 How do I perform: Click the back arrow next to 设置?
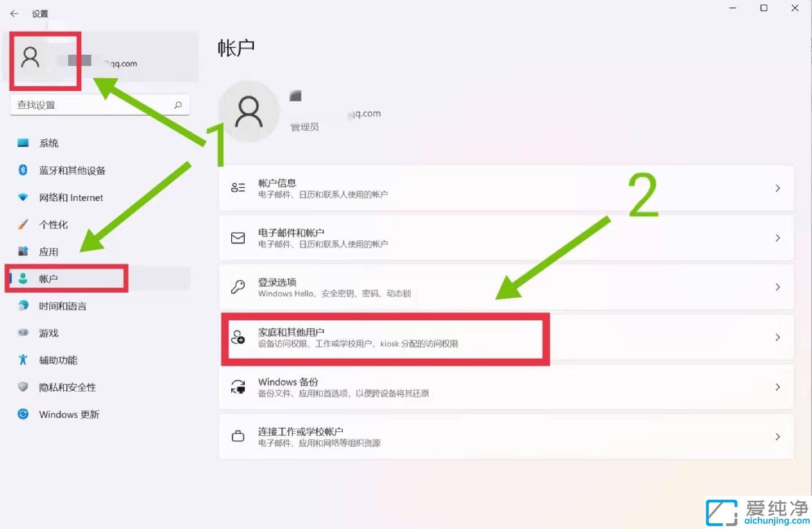(14, 13)
